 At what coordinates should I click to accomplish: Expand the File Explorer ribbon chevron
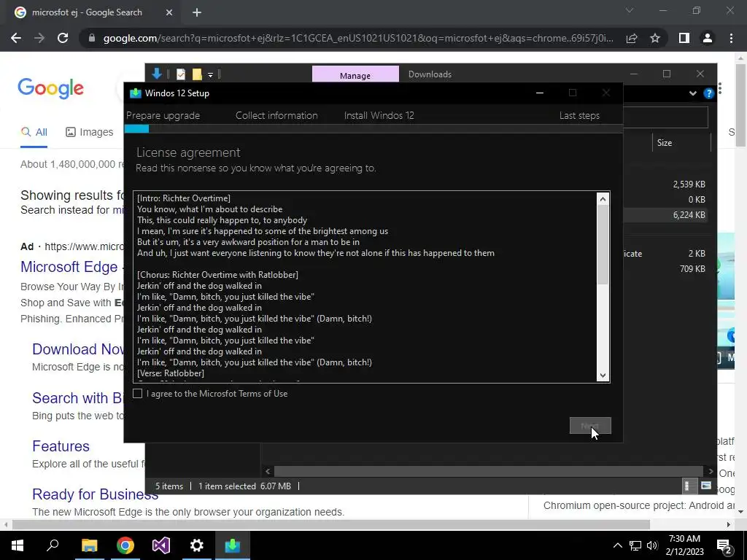(693, 93)
